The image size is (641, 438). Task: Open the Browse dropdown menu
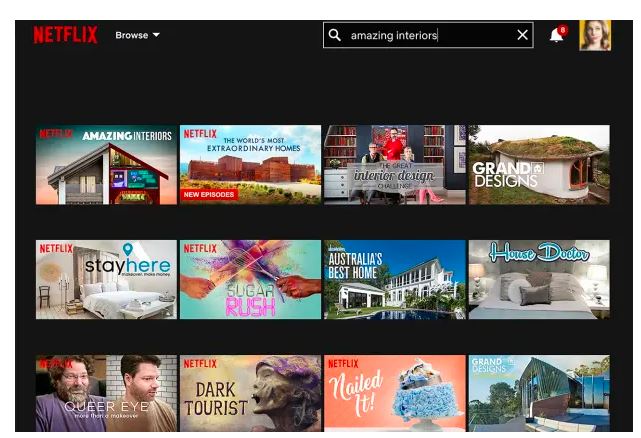pos(137,35)
